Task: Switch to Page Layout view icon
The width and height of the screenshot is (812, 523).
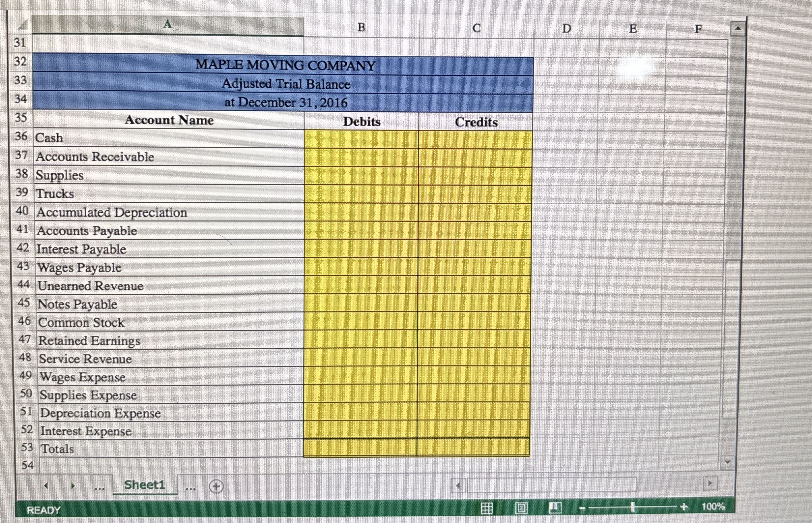Action: [x=521, y=508]
